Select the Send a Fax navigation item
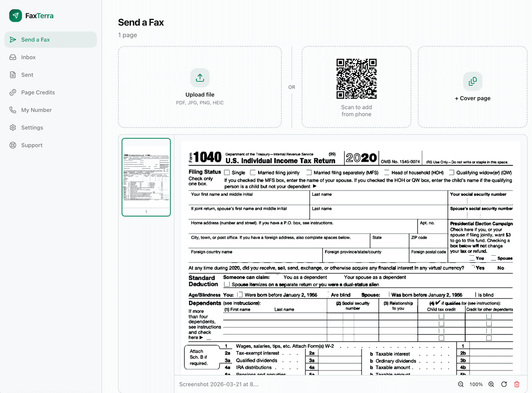Viewport: 532px width, 393px height. pos(35,39)
